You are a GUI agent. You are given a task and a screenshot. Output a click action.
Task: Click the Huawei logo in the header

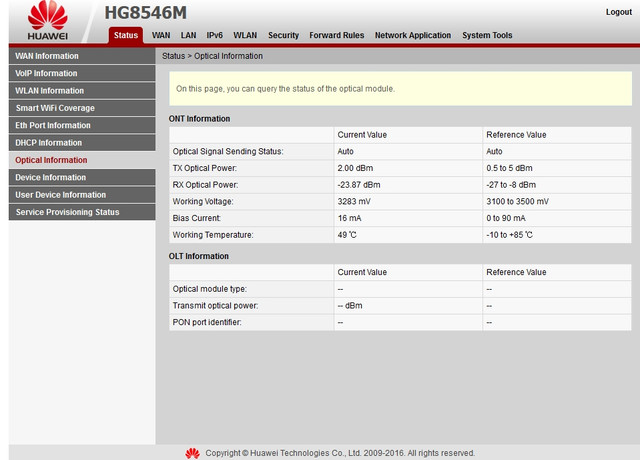click(x=48, y=20)
